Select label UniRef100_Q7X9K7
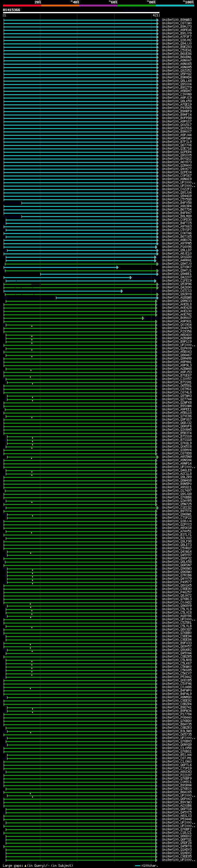Viewport: 197px width, 868px height. pos(177,267)
